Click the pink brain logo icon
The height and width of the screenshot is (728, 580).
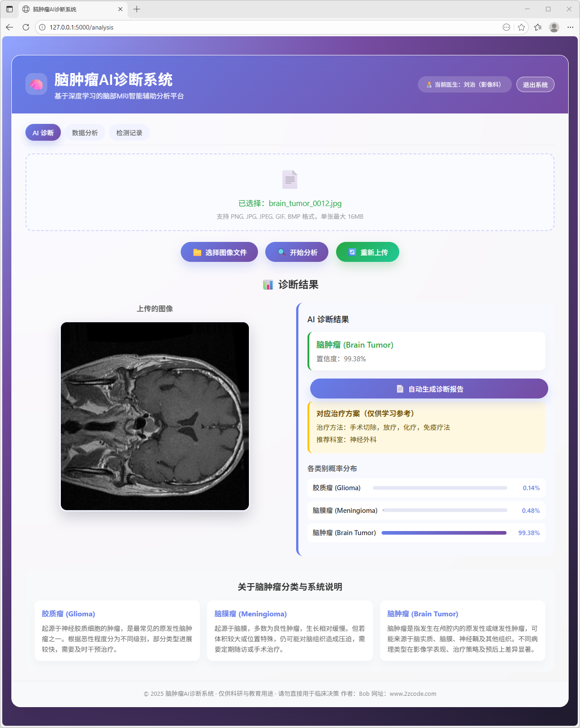(x=36, y=84)
